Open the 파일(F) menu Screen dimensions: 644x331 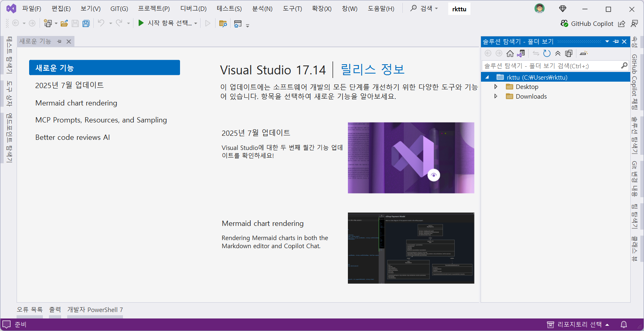point(32,8)
